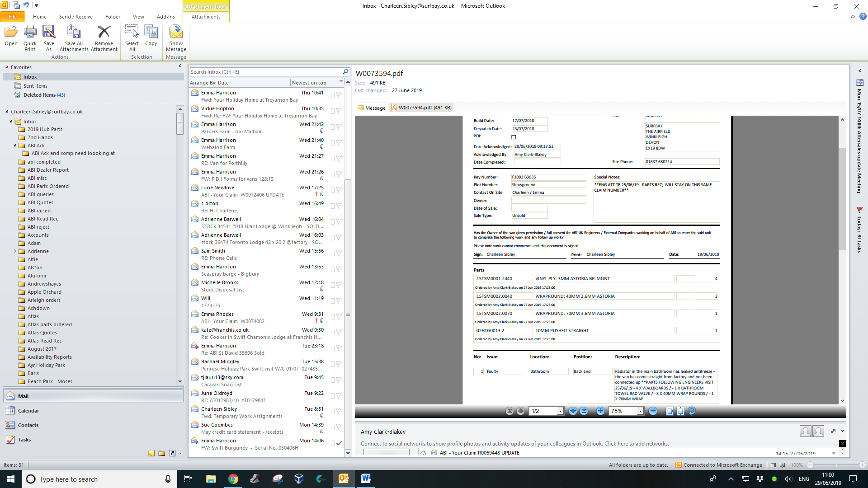
Task: Zoom out PDF with minus icon
Action: click(653, 411)
